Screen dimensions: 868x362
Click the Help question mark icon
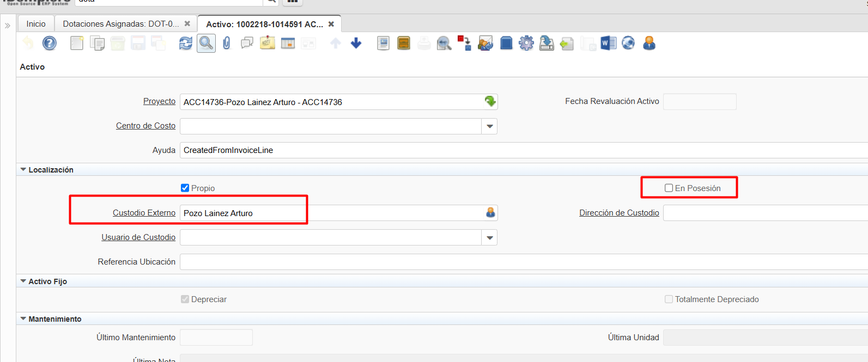point(50,43)
